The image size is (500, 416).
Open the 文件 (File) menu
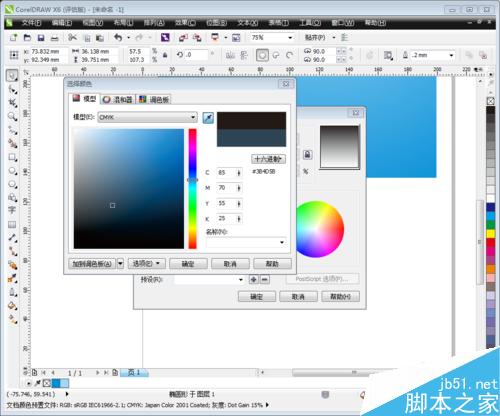31,23
